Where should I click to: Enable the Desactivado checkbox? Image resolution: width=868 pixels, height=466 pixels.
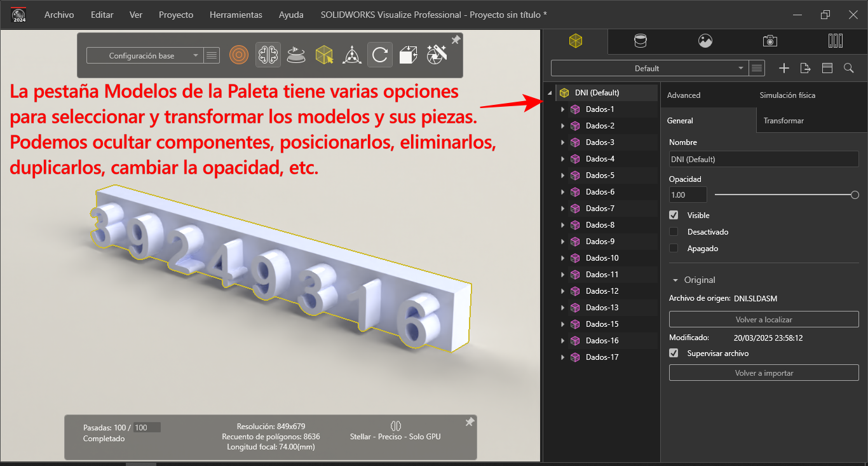pyautogui.click(x=674, y=232)
